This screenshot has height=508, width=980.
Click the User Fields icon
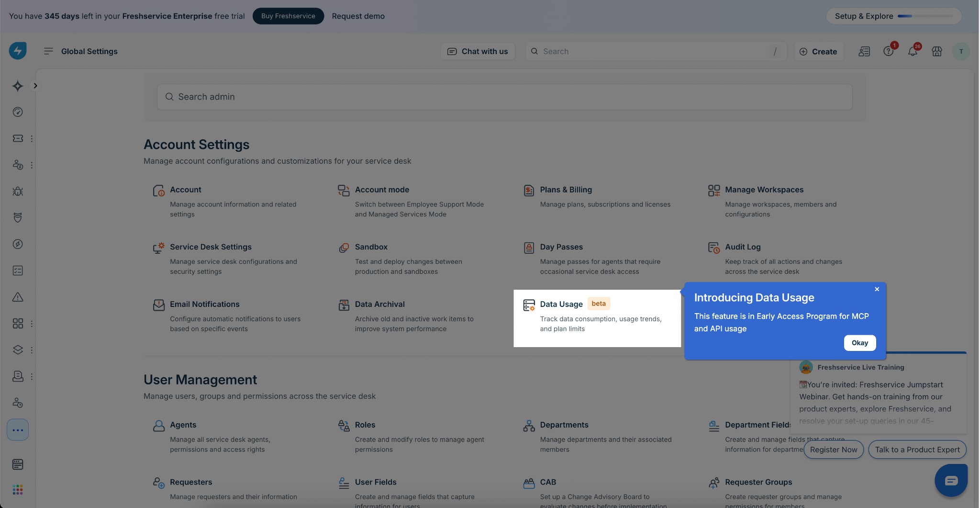[344, 483]
